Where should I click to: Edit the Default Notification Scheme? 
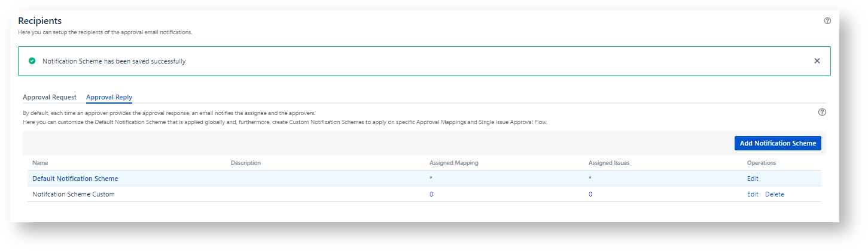click(x=753, y=179)
